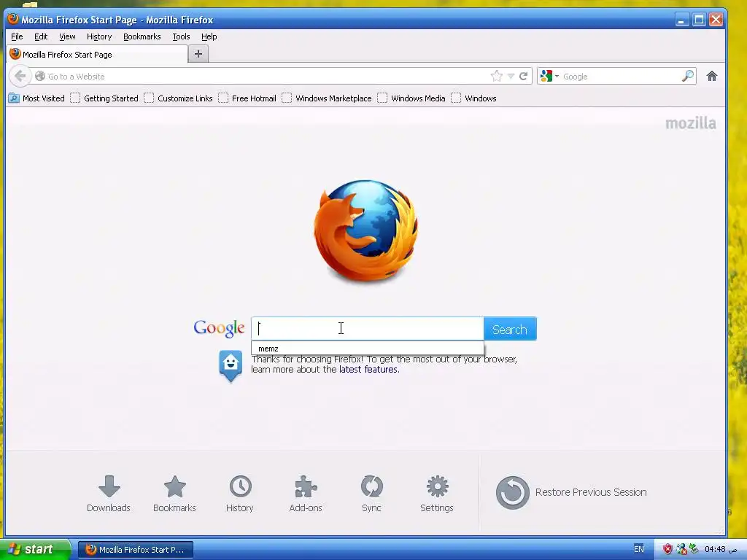Click the blue Search button
The width and height of the screenshot is (747, 560).
tap(510, 329)
